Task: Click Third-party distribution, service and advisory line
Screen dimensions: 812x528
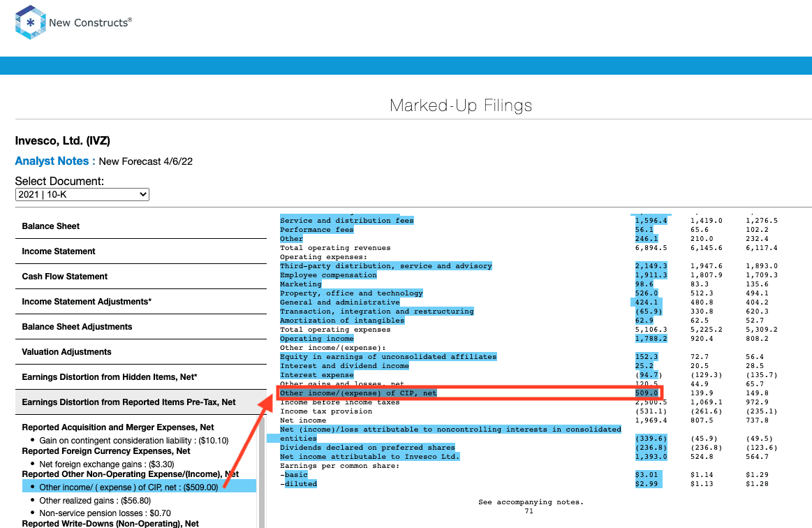Action: click(386, 266)
